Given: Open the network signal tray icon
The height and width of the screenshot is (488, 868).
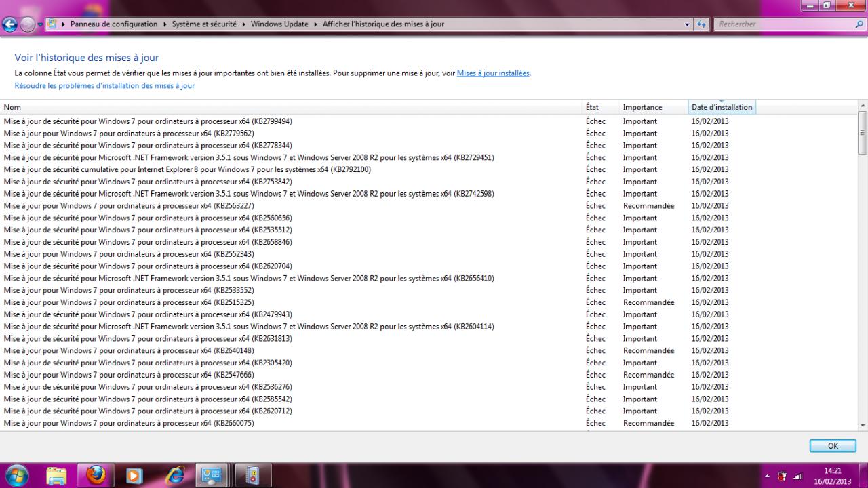Looking at the screenshot, I should point(797,476).
